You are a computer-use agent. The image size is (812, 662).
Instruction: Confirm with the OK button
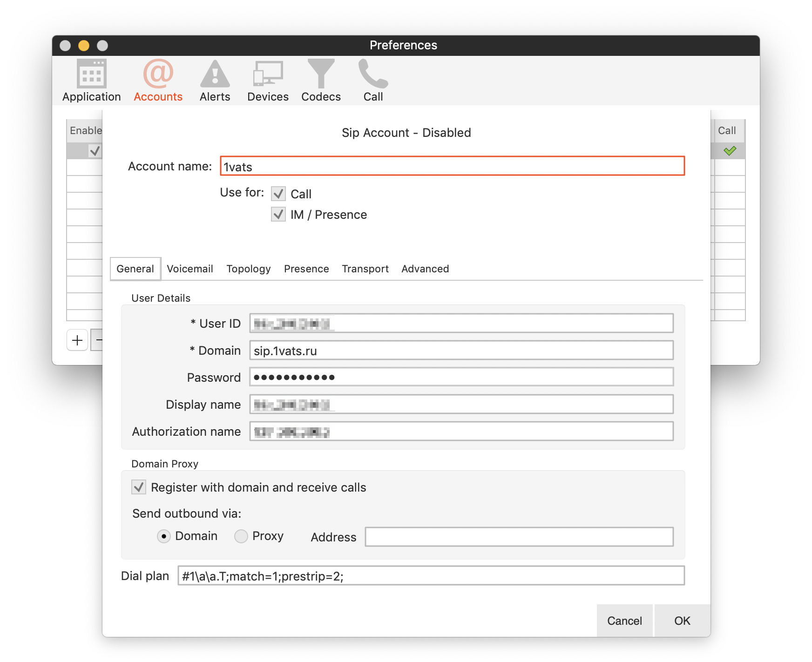pos(682,621)
